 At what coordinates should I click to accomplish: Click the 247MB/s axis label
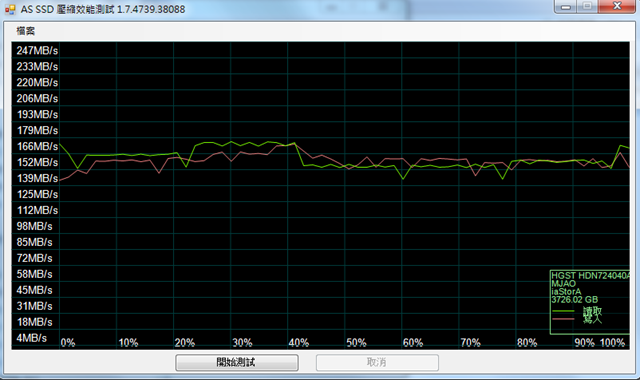coord(37,51)
